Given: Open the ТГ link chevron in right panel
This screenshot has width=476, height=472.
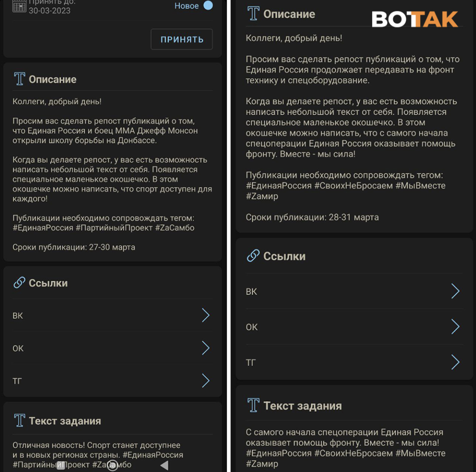Looking at the screenshot, I should [455, 362].
